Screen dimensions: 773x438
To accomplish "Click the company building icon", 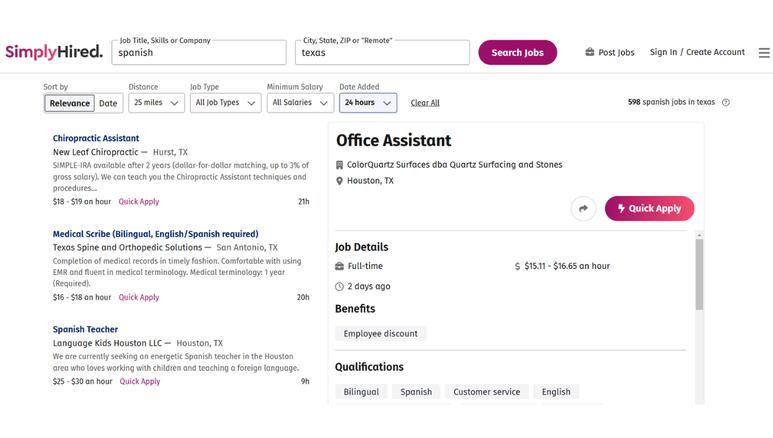I will pos(339,165).
